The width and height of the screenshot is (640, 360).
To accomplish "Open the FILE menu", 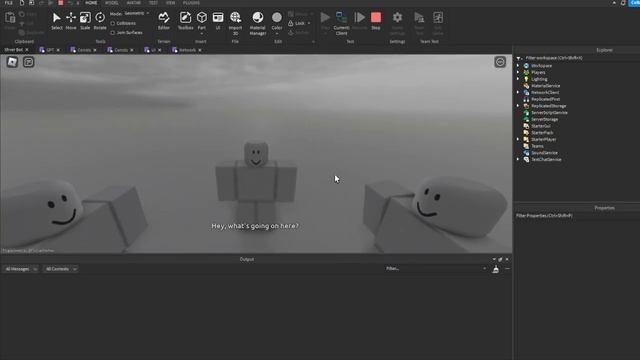I will [x=9, y=3].
